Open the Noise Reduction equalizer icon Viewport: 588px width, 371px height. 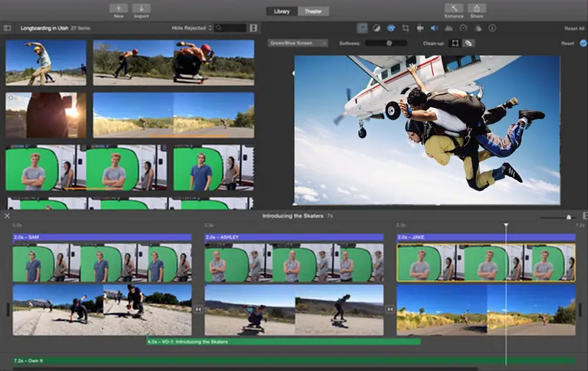[448, 28]
